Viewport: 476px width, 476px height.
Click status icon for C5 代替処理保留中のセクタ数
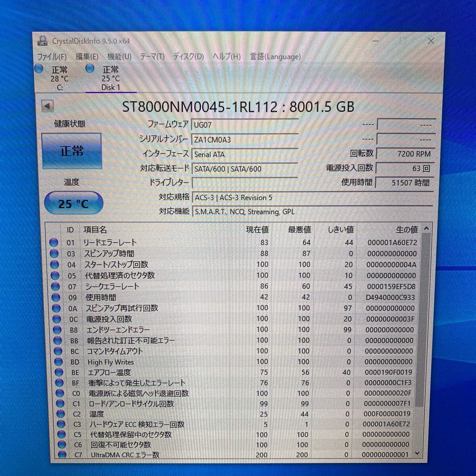click(x=61, y=435)
